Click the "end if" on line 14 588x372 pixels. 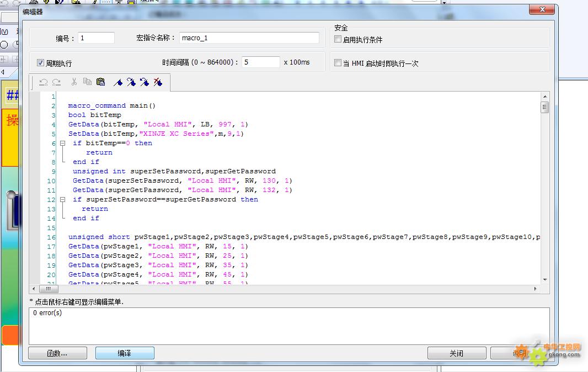tap(86, 218)
